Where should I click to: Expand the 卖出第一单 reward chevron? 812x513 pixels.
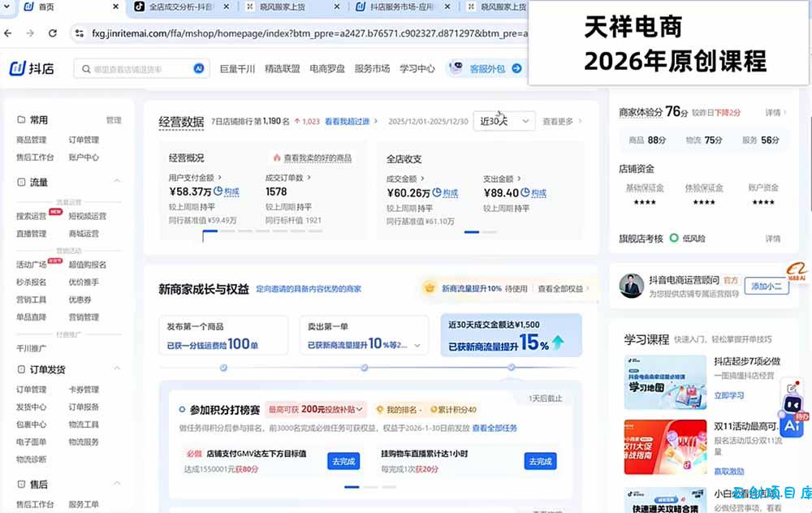coord(417,345)
